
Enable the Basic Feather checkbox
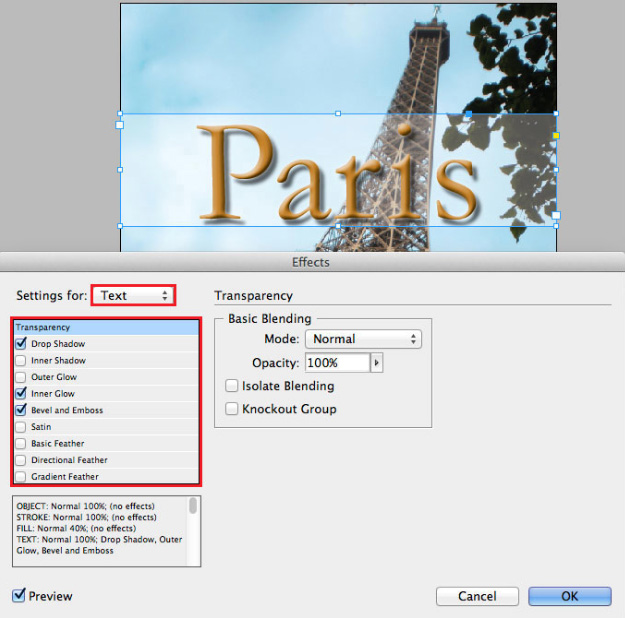21,444
